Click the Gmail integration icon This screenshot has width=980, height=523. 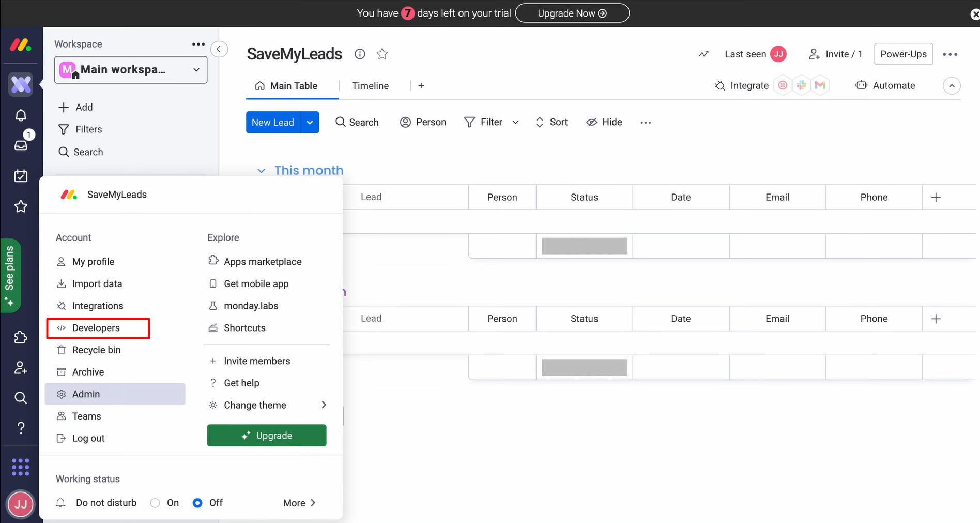820,85
